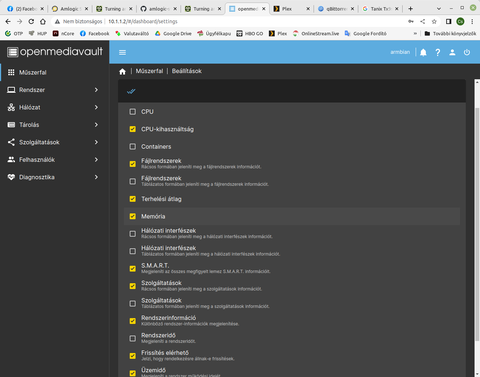Enable the Rendszeridő checkbox

pos(133,338)
